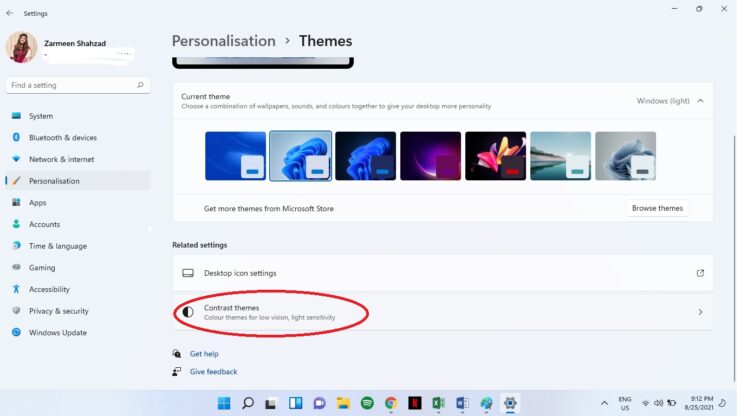This screenshot has height=416, width=740.
Task: Click the Give feedback link
Action: (213, 372)
